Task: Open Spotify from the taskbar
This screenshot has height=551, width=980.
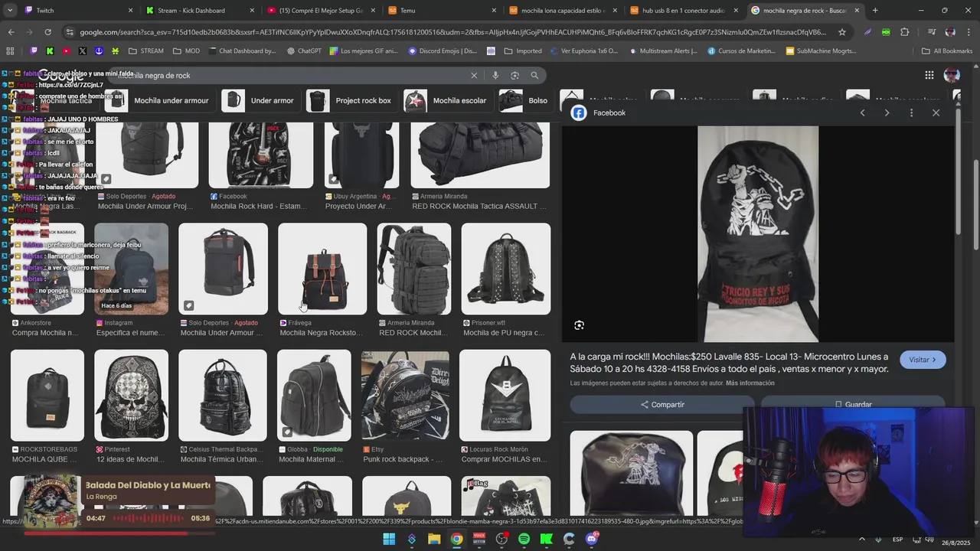Action: pyautogui.click(x=524, y=539)
